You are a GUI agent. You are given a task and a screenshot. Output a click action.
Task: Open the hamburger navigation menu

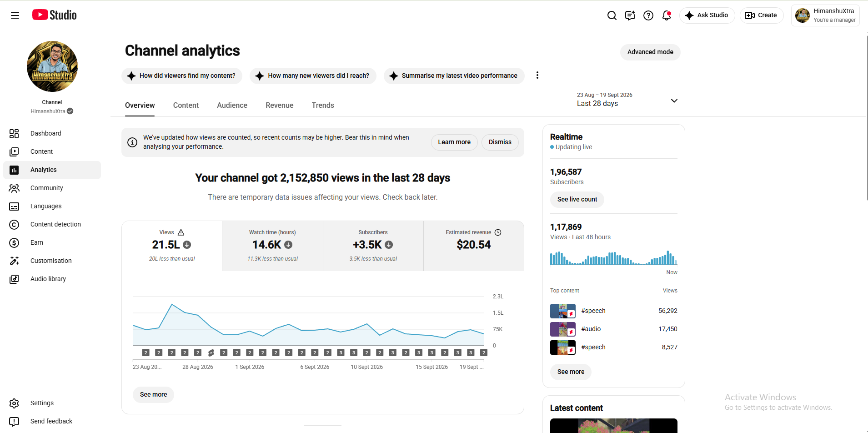15,15
